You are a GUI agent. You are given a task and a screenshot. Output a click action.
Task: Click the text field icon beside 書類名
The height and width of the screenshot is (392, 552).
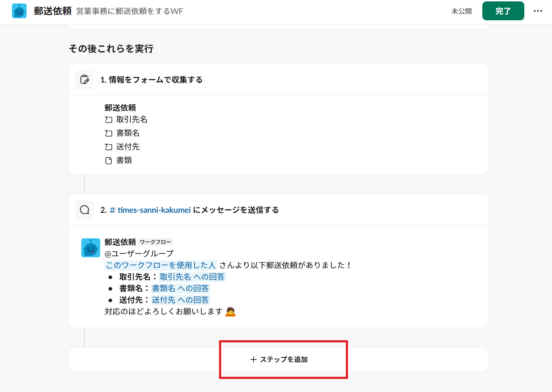click(109, 133)
